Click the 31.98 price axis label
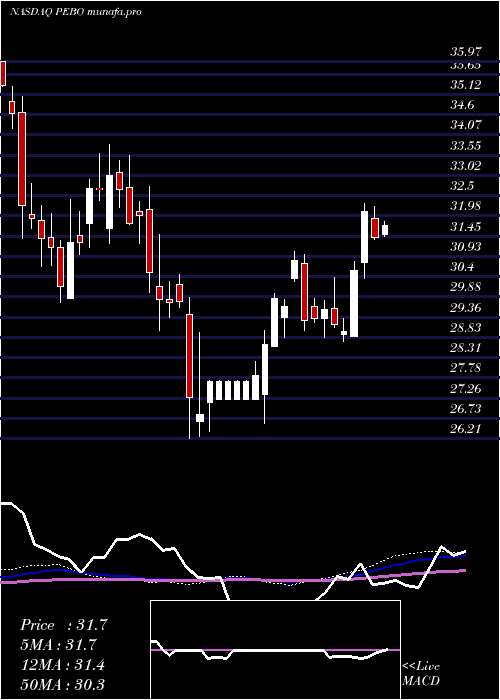Image resolution: width=500 pixels, height=700 pixels. point(466,206)
